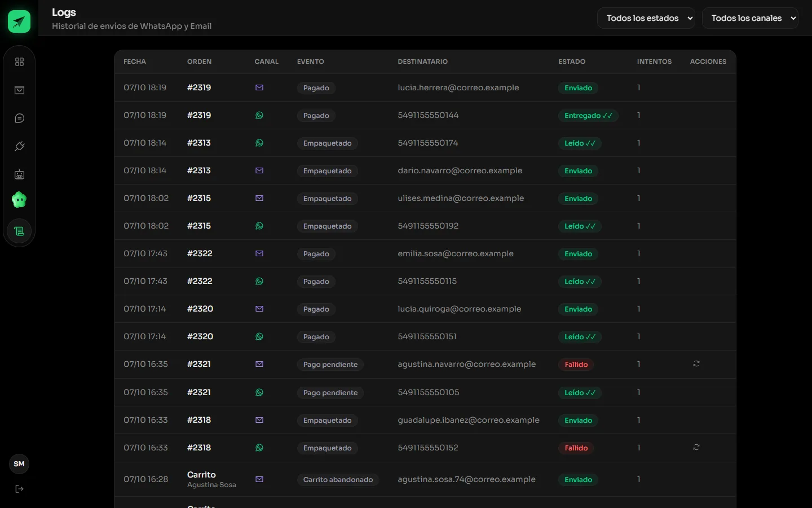Click the green paper-plane app logo

19,21
